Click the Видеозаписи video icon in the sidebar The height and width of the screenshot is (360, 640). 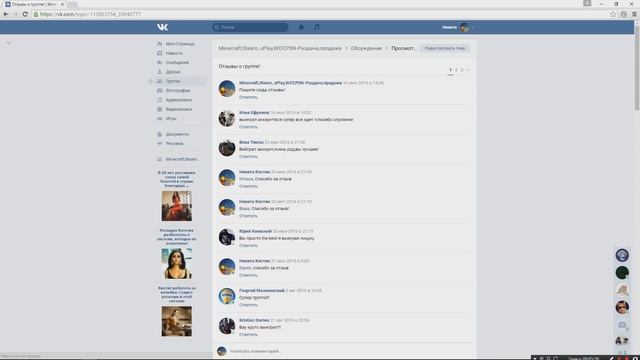click(x=160, y=109)
